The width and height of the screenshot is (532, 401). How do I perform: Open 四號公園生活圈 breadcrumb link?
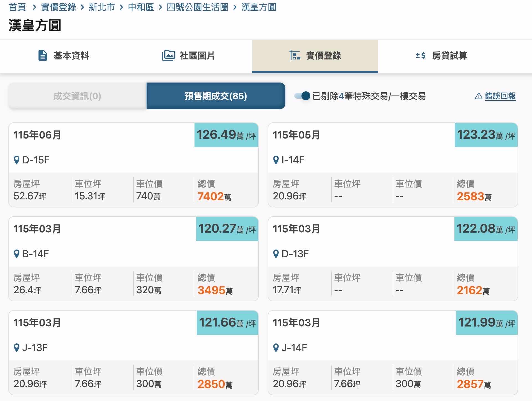click(198, 7)
